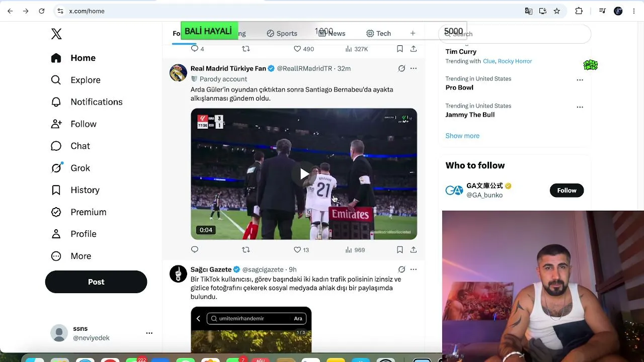This screenshot has height=362, width=644.
Task: Bookmark the Real Madrid Türkiye Fan post
Action: coord(399,250)
